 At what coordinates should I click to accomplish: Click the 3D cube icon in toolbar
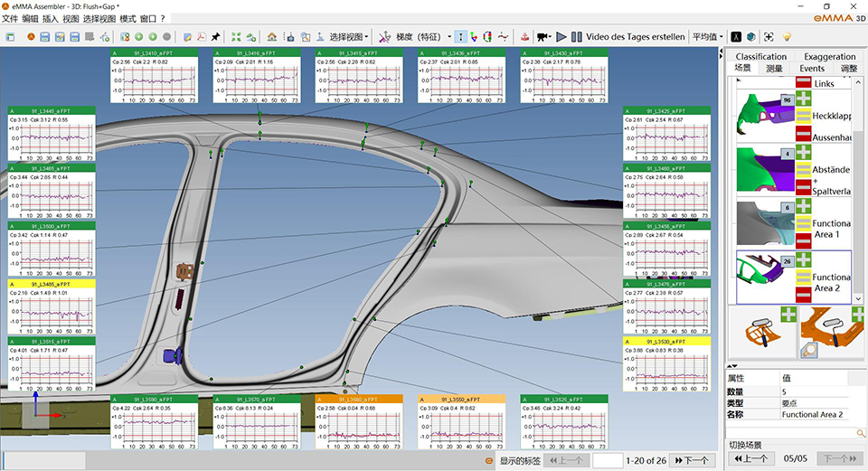(x=750, y=37)
